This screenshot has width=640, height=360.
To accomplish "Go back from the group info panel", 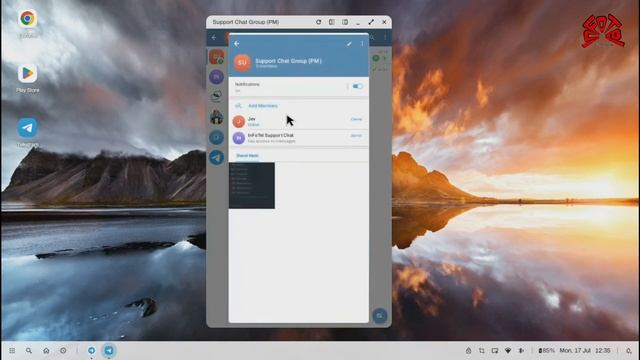I will (x=237, y=44).
